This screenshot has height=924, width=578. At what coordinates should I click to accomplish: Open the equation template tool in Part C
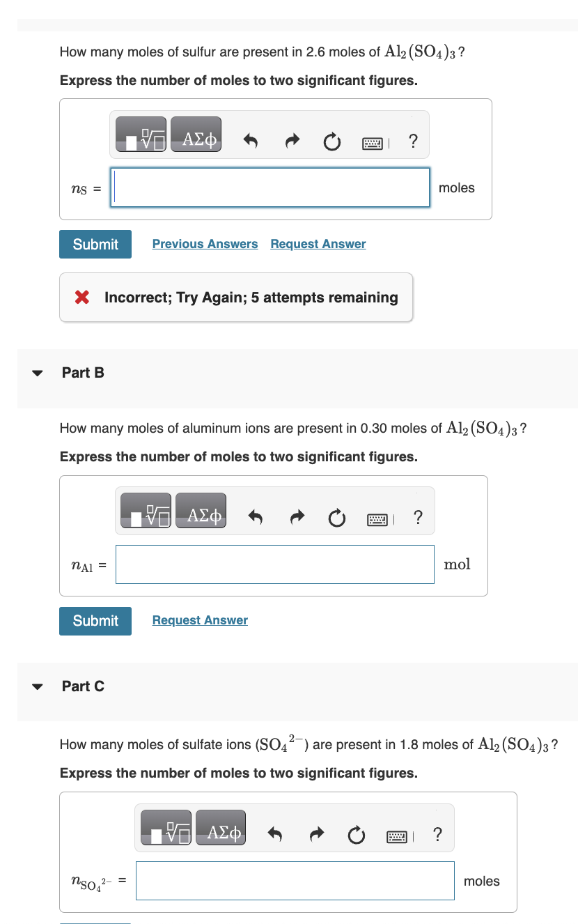pyautogui.click(x=165, y=827)
